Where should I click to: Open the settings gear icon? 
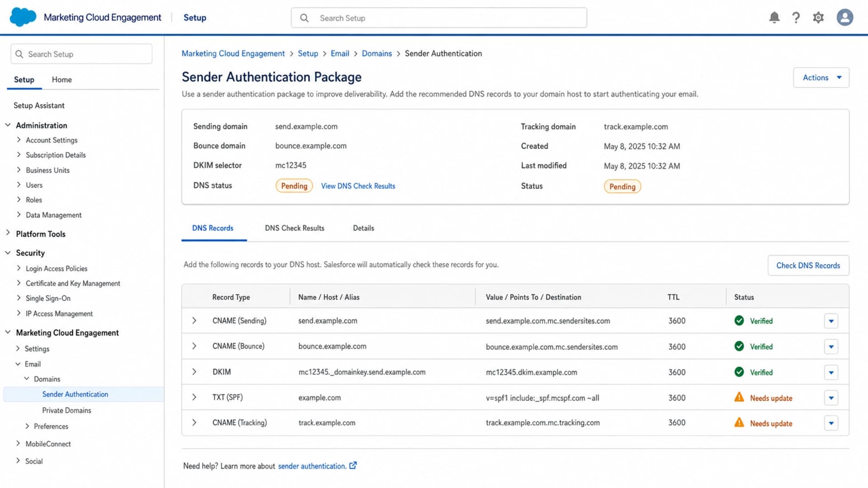818,18
